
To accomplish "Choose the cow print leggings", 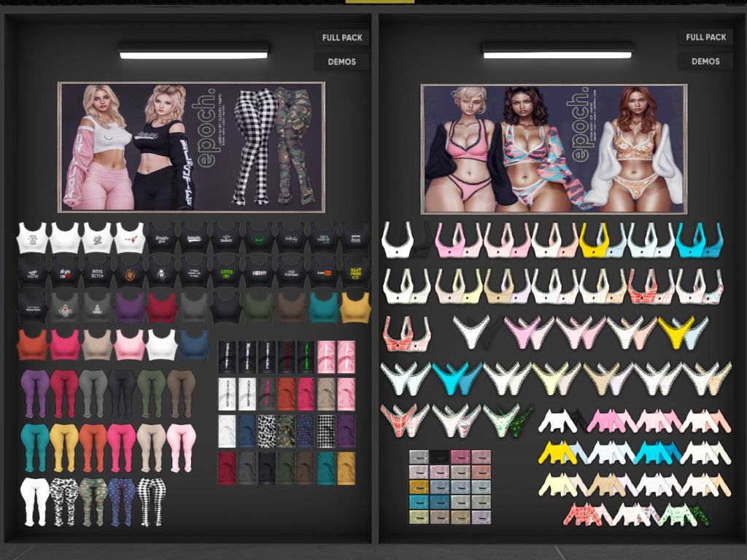I will tap(64, 501).
